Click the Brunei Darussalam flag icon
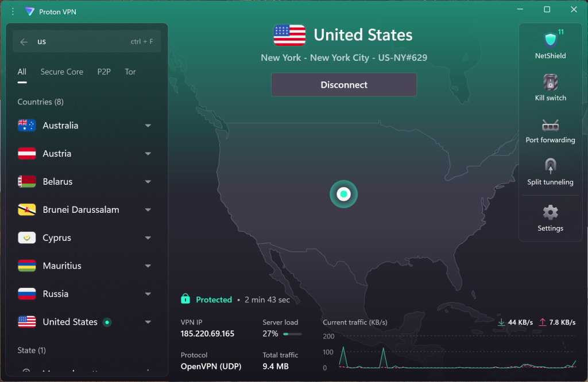 click(26, 210)
